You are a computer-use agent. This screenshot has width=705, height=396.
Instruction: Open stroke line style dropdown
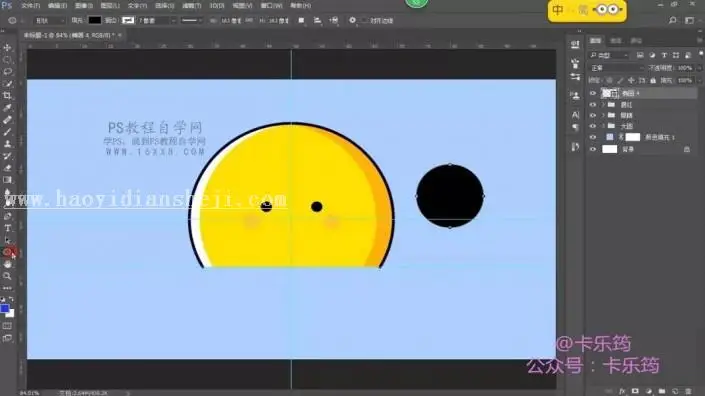(x=191, y=21)
